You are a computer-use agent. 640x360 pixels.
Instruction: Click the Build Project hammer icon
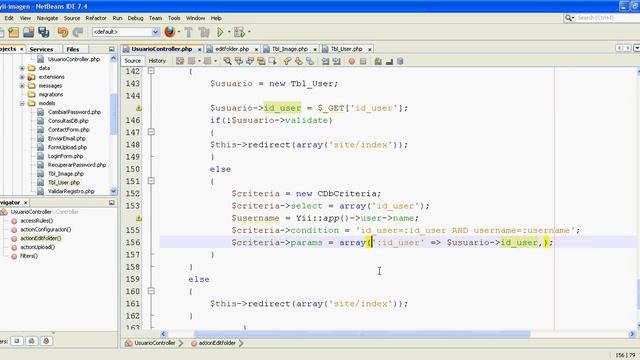pos(189,32)
